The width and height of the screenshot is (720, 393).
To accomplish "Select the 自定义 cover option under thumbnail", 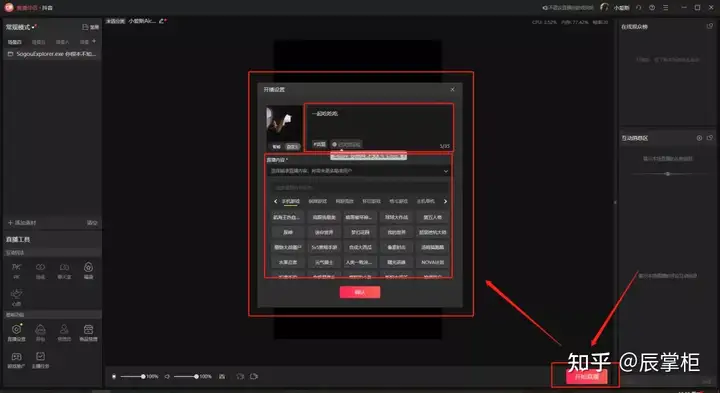I will (292, 146).
